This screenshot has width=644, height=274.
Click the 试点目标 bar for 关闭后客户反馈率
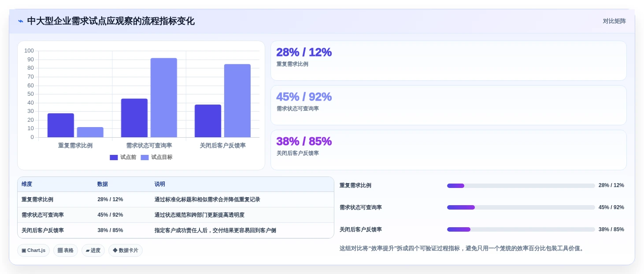pos(237,101)
